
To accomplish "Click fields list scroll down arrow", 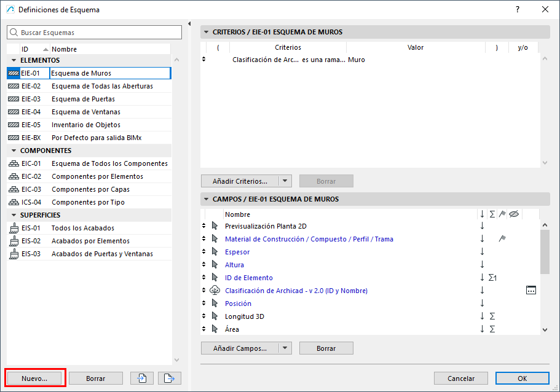I will tap(545, 330).
